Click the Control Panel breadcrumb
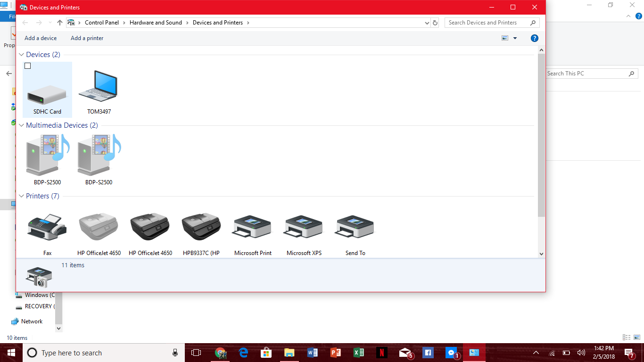The image size is (644, 362). pos(102,23)
